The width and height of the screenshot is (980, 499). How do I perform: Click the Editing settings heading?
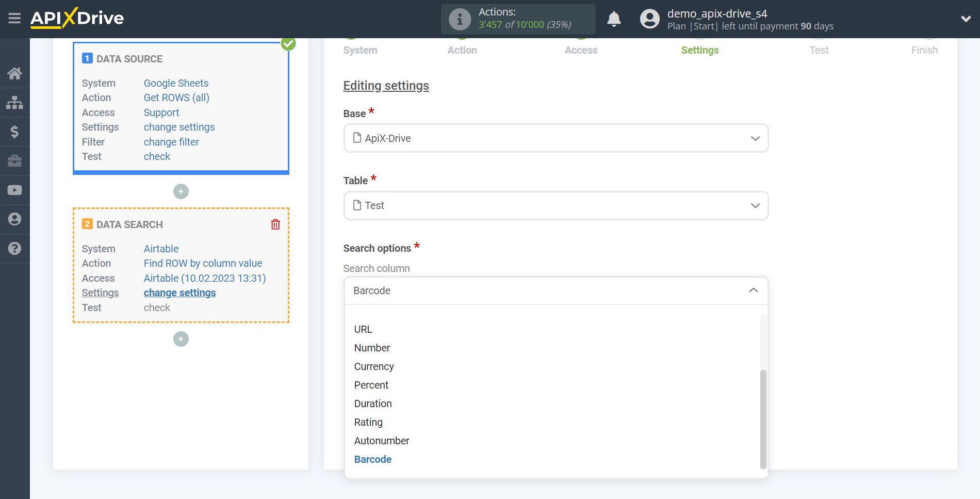(x=386, y=86)
